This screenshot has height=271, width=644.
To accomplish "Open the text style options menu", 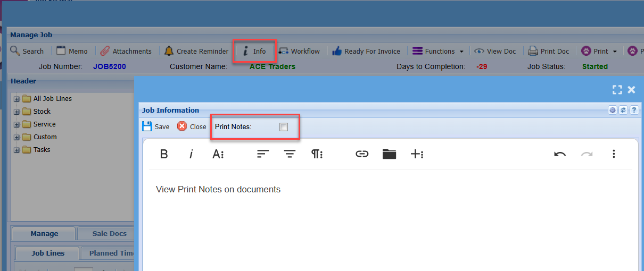I will (x=218, y=154).
